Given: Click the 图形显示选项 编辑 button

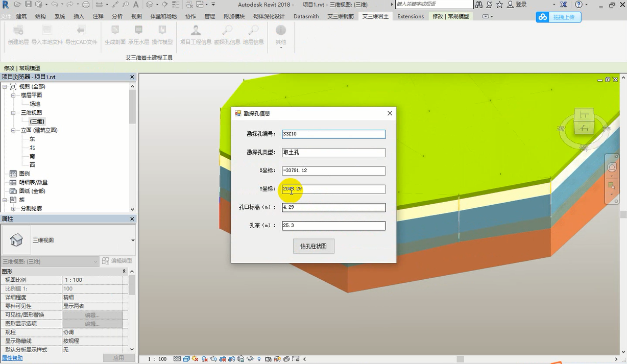Looking at the screenshot, I should [x=92, y=324].
